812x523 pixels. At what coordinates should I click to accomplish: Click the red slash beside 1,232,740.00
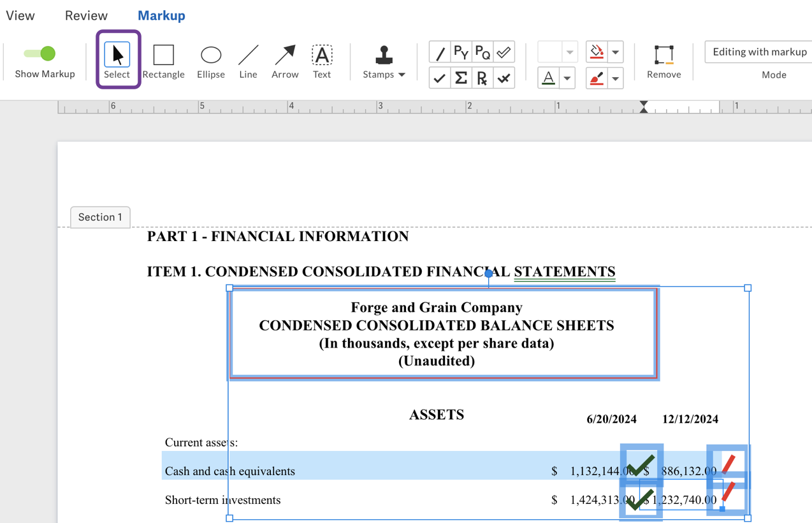(x=729, y=492)
